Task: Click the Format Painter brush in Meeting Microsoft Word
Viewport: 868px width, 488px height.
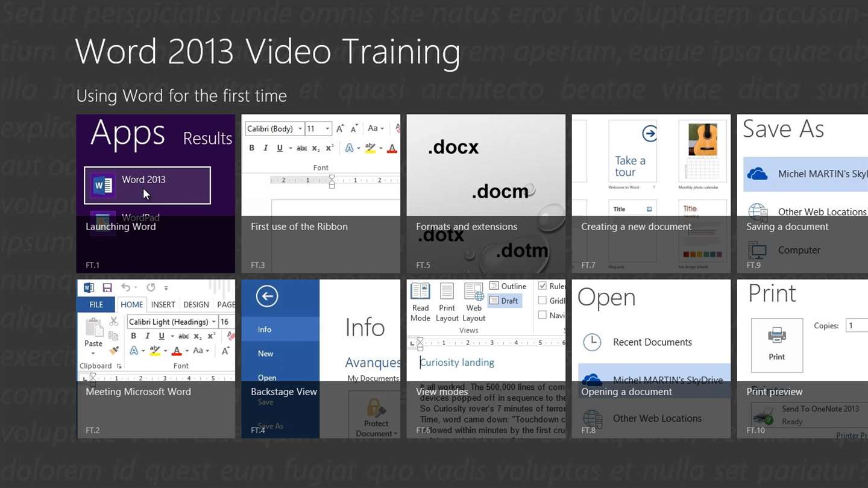Action: click(113, 350)
